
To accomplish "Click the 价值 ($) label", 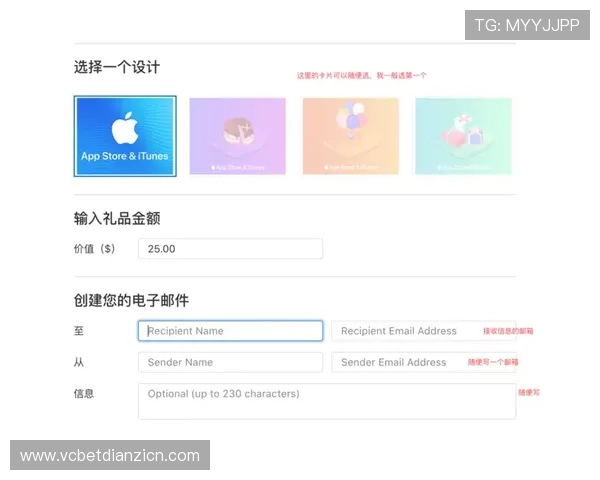I will 94,249.
